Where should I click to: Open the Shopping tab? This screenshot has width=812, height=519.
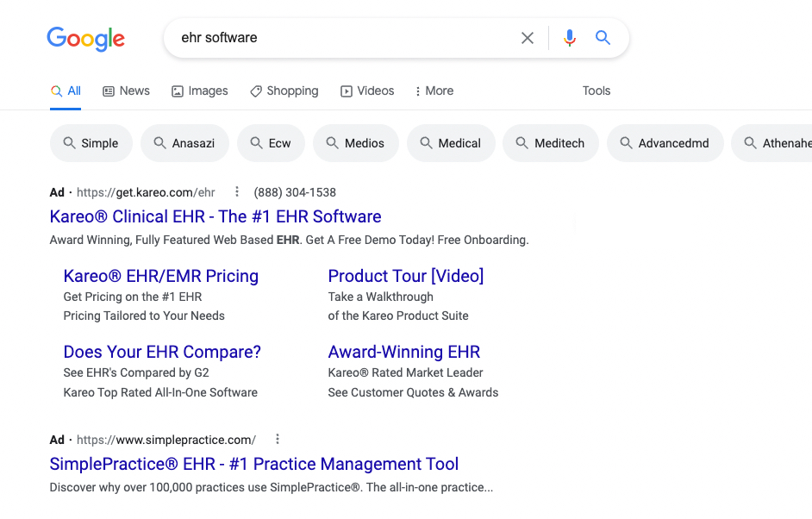[x=284, y=91]
